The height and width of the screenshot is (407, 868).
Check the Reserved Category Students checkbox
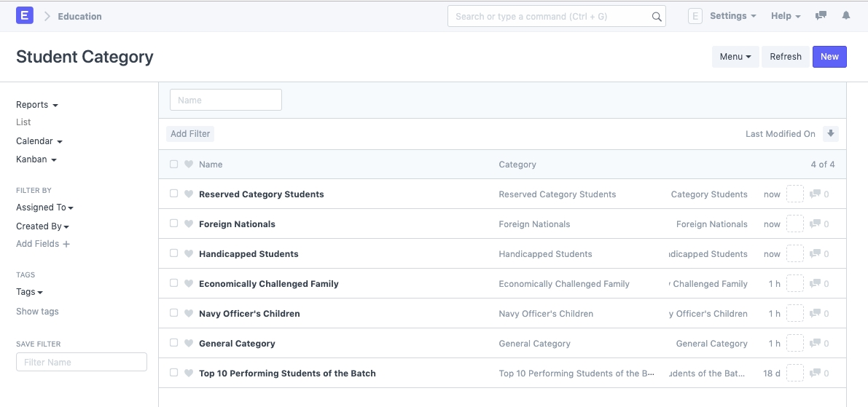click(173, 194)
